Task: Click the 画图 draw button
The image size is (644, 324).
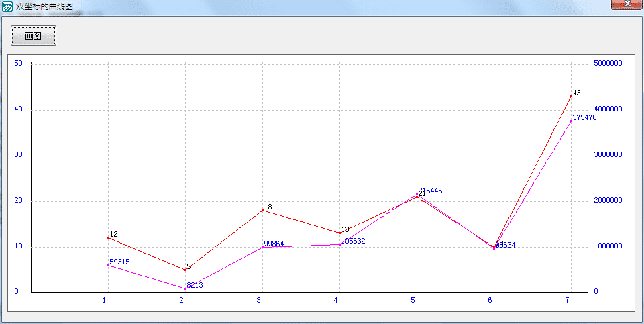Action: coord(34,36)
